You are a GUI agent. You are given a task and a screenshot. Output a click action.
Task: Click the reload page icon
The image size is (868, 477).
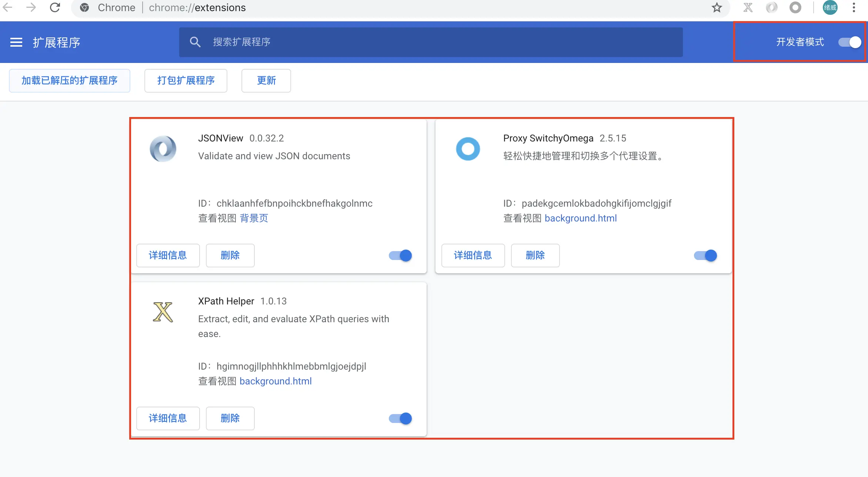click(x=55, y=7)
